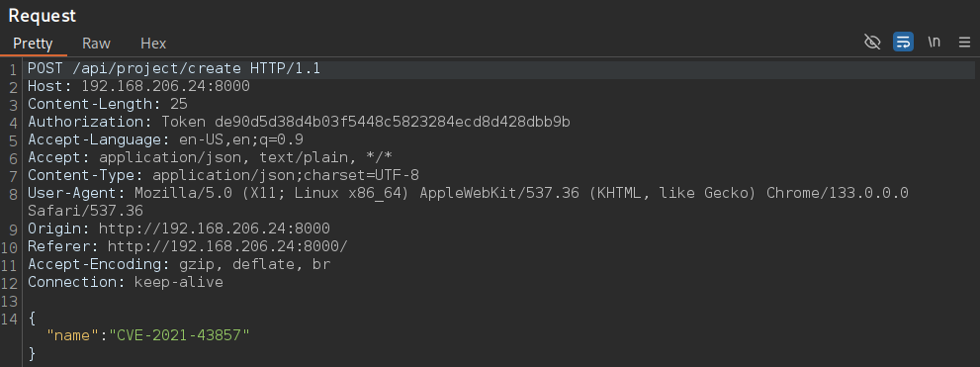
Task: Click the Host header value 192.168.206.24:8000
Action: click(165, 86)
